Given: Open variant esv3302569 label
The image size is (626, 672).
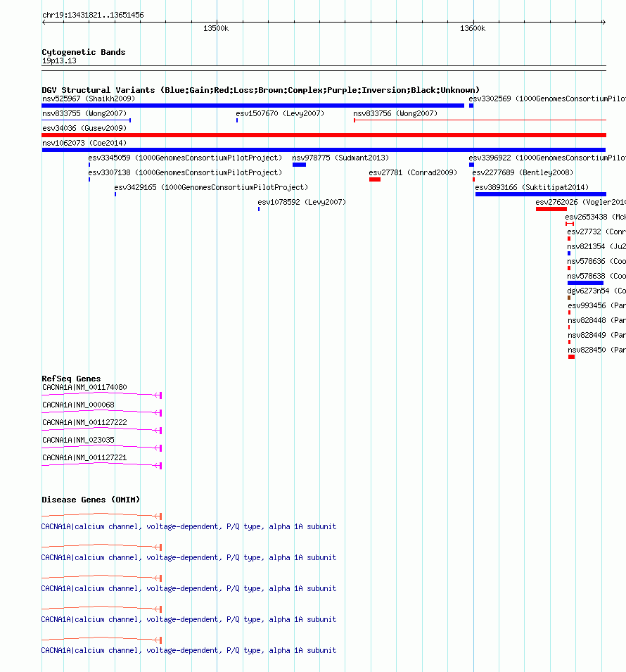Looking at the screenshot, I should coord(547,99).
